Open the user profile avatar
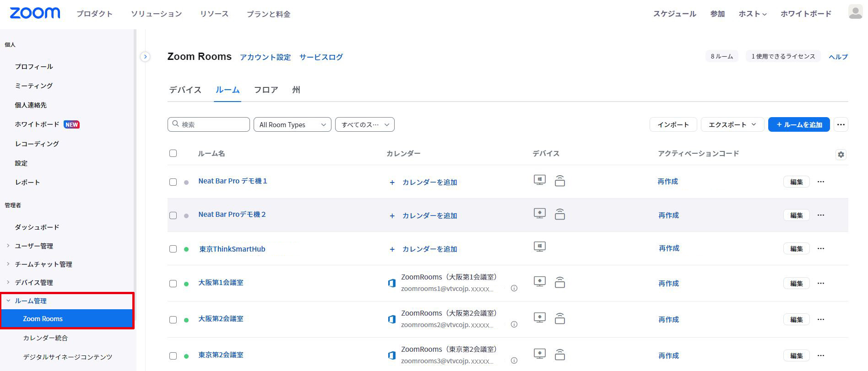868x371 pixels. [855, 12]
